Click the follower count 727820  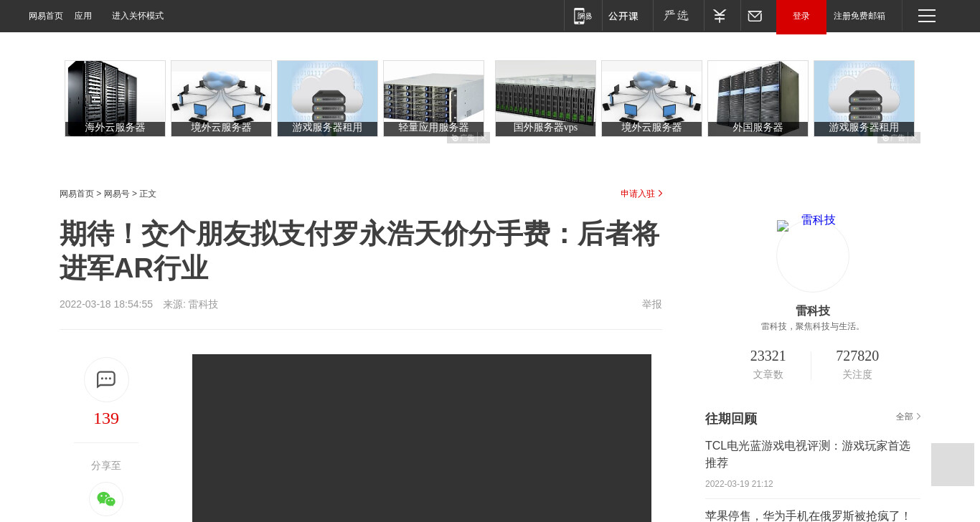(x=857, y=356)
